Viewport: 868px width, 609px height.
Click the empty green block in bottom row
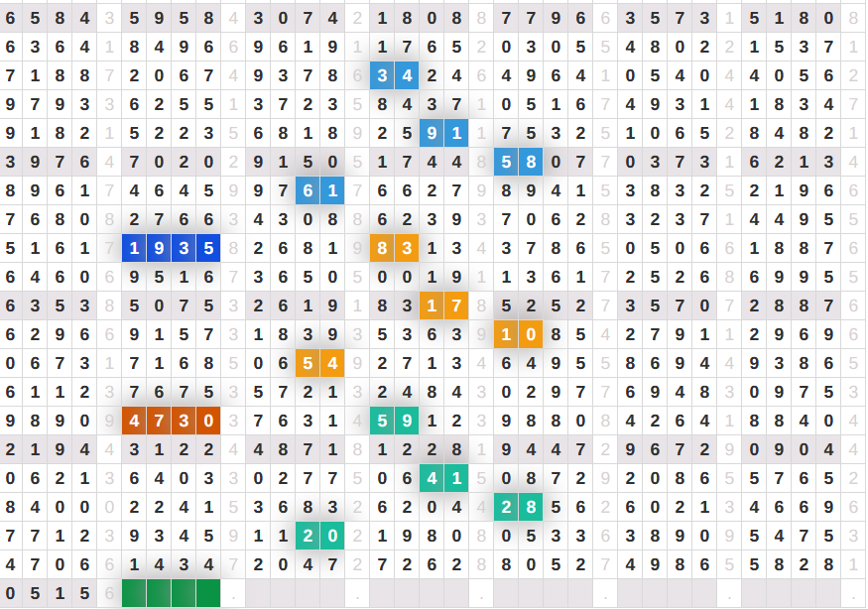pyautogui.click(x=171, y=593)
